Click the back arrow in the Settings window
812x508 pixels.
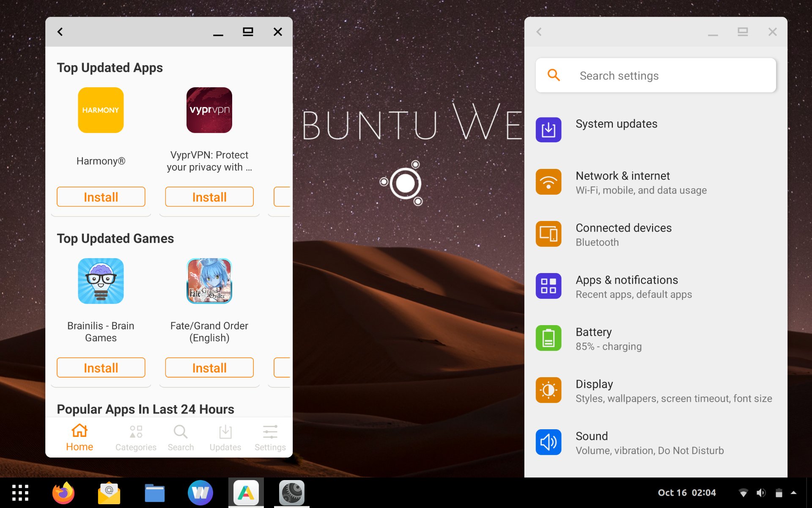539,32
